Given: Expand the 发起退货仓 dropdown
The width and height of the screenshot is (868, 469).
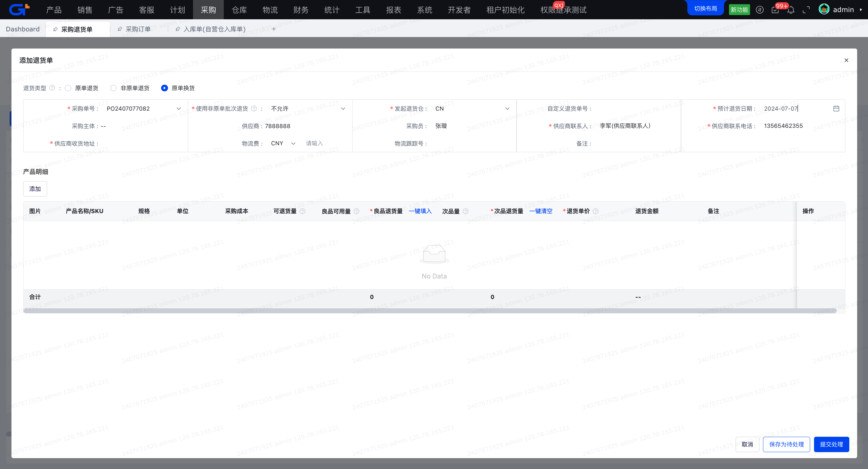Looking at the screenshot, I should point(508,109).
